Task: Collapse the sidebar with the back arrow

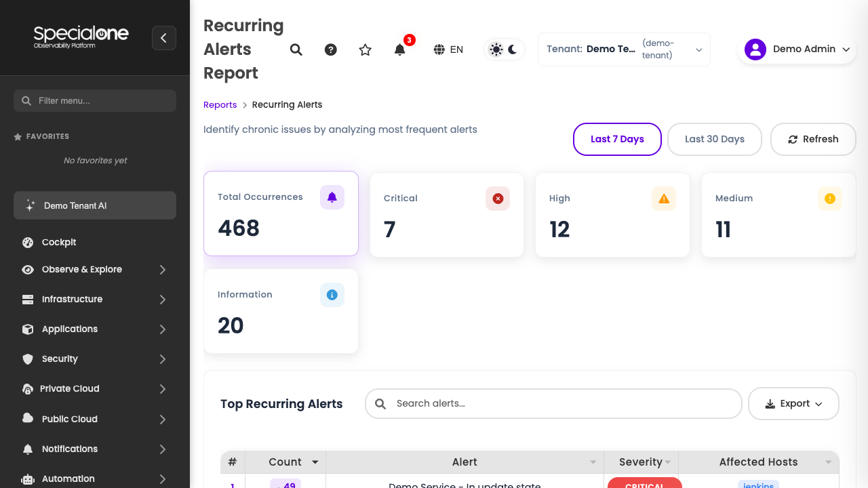Action: (164, 38)
